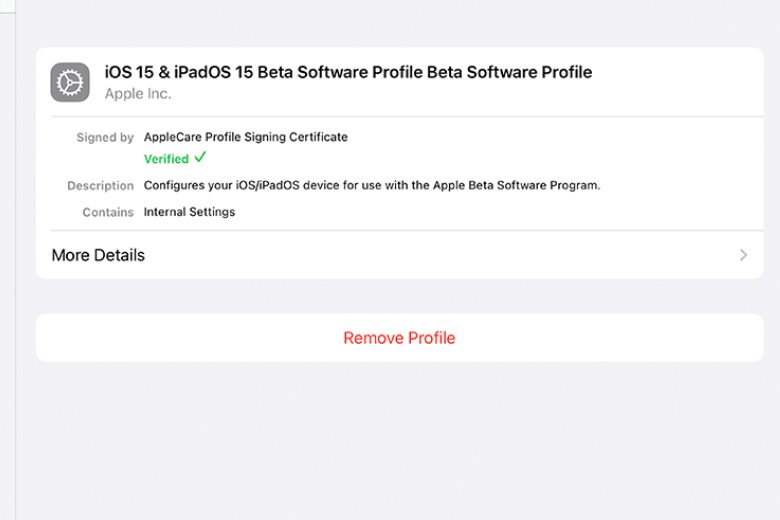Click the Description label
Viewport: 780px width, 520px height.
point(100,186)
